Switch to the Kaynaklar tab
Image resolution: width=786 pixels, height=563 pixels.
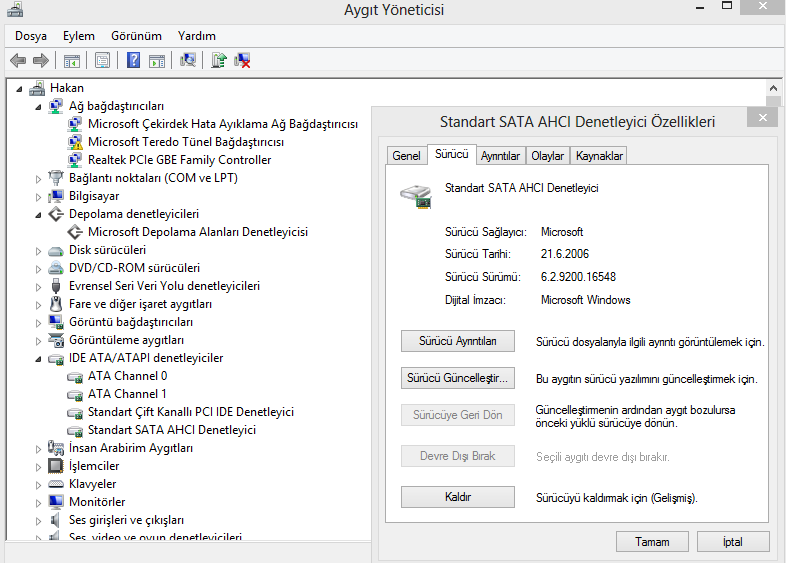coord(599,156)
